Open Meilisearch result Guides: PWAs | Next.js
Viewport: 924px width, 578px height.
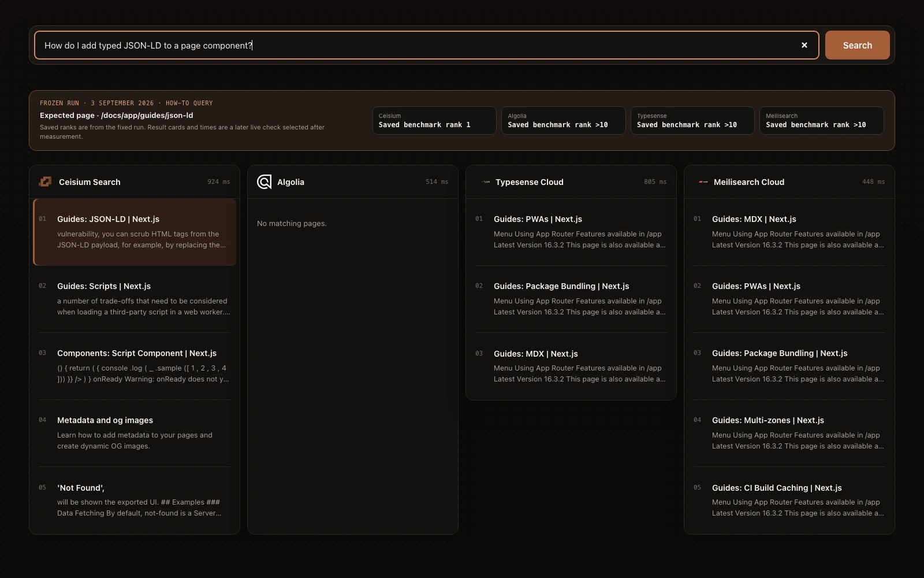(x=789, y=299)
